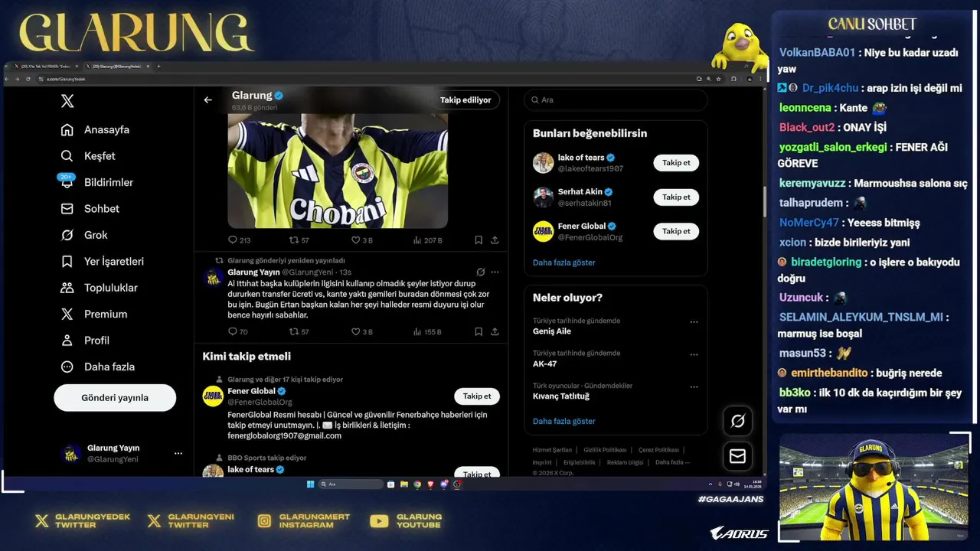Open the Glarung Yayın avatar on repost

213,277
